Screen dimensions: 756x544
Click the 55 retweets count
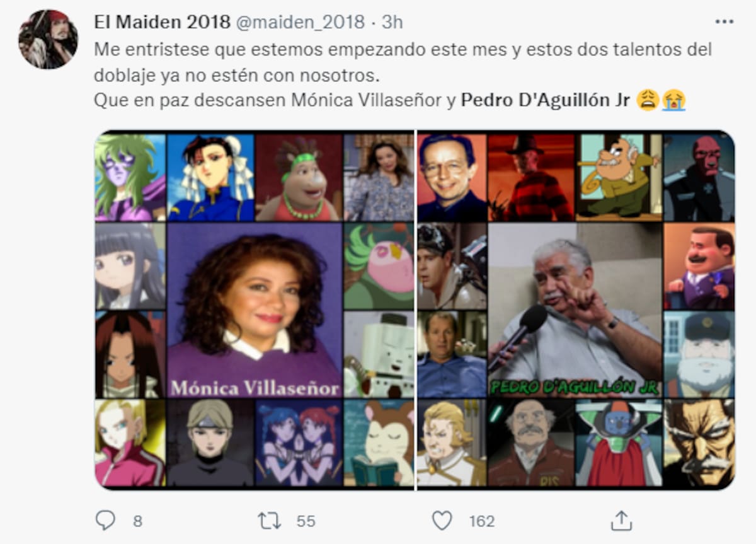pos(306,521)
